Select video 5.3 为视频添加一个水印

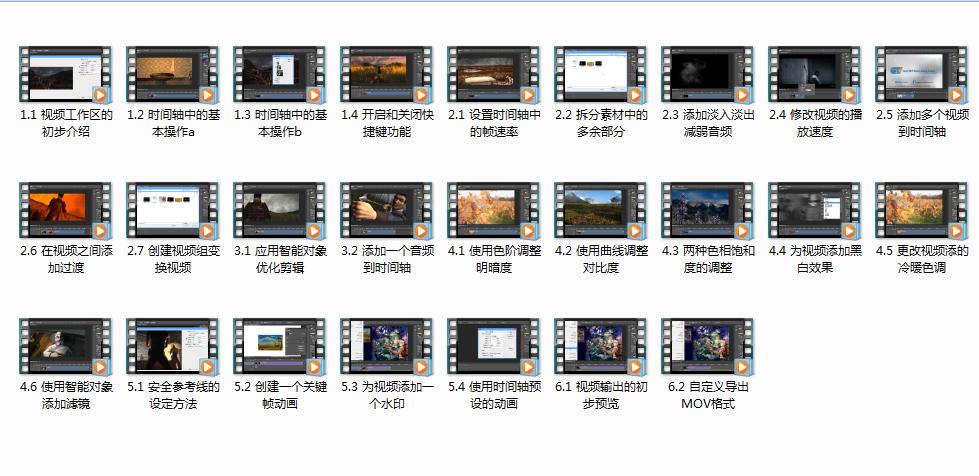[387, 348]
